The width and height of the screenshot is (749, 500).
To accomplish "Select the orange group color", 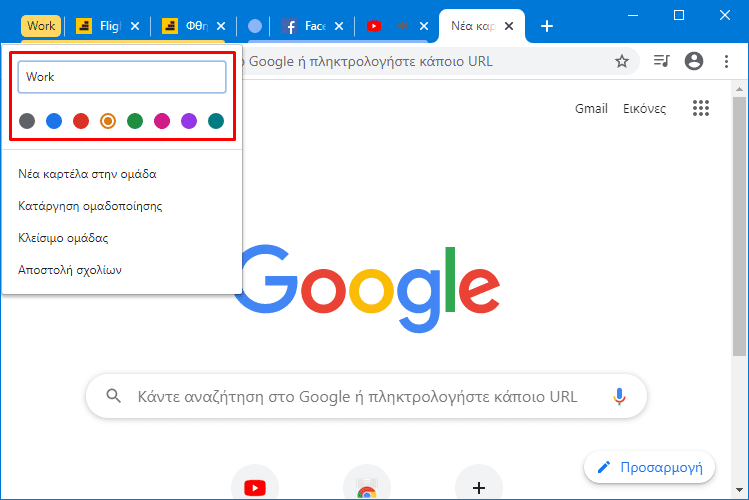I will [x=108, y=121].
